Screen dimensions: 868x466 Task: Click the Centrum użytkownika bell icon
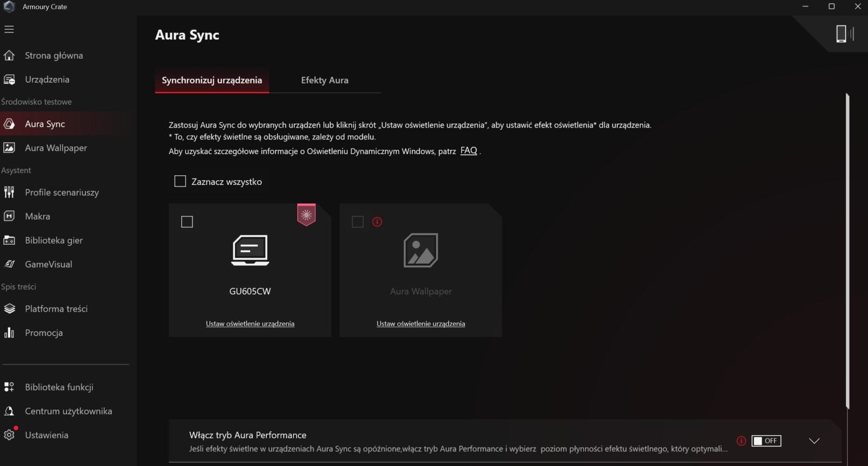[x=9, y=411]
